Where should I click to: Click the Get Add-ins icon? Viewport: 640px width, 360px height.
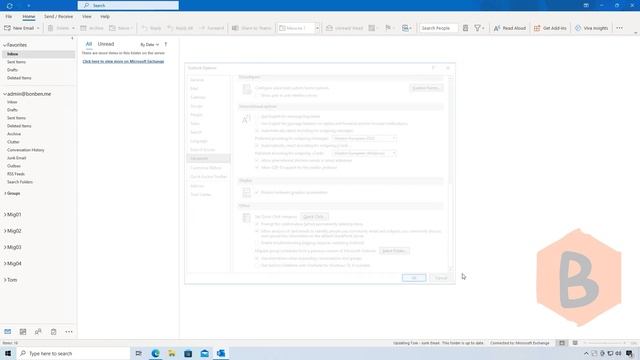(x=537, y=28)
